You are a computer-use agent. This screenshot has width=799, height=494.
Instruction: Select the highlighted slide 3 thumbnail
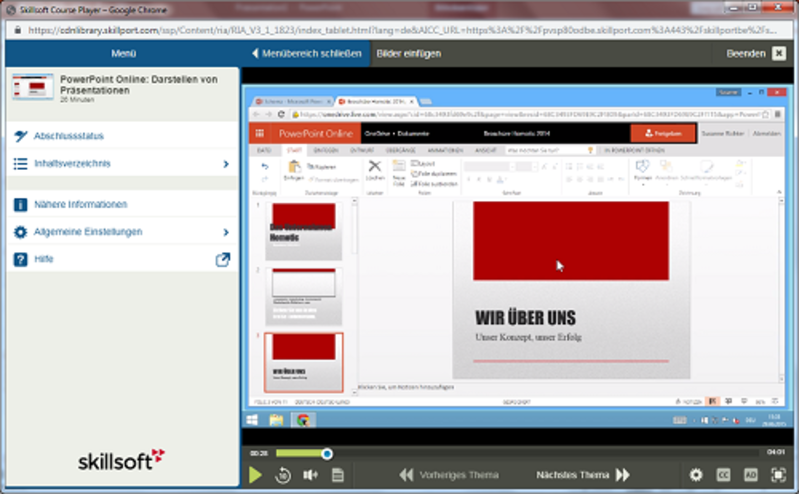[x=304, y=362]
